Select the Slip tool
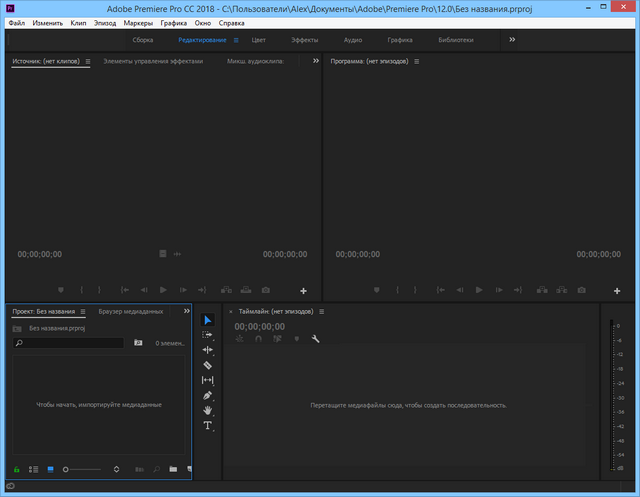The height and width of the screenshot is (497, 640). [x=208, y=380]
